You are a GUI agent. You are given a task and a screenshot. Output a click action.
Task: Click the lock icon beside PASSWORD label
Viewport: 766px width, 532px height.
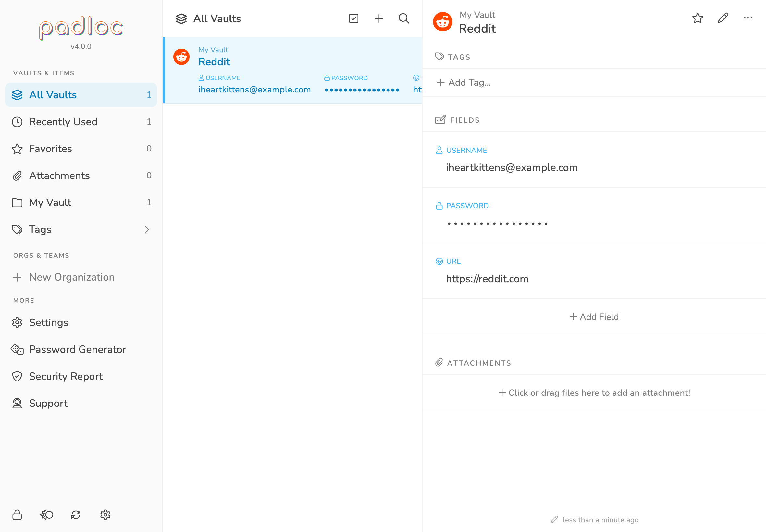[439, 206]
